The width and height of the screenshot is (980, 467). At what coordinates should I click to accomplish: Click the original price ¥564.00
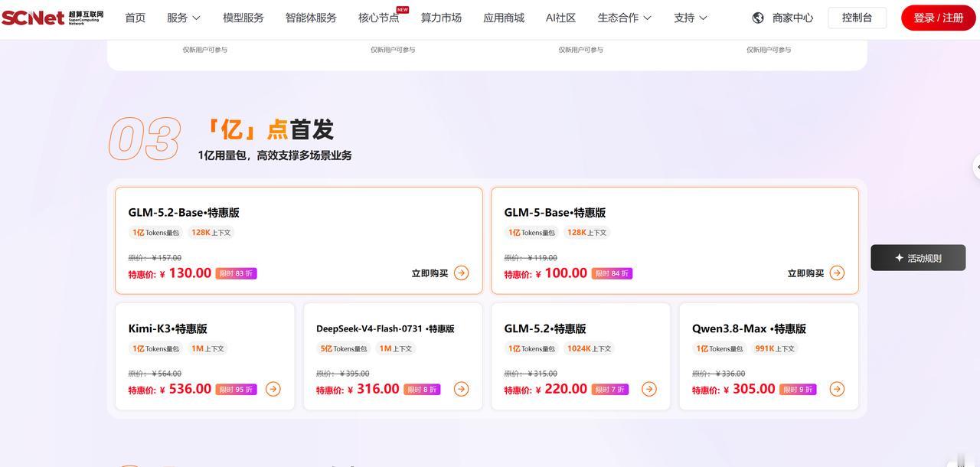155,374
